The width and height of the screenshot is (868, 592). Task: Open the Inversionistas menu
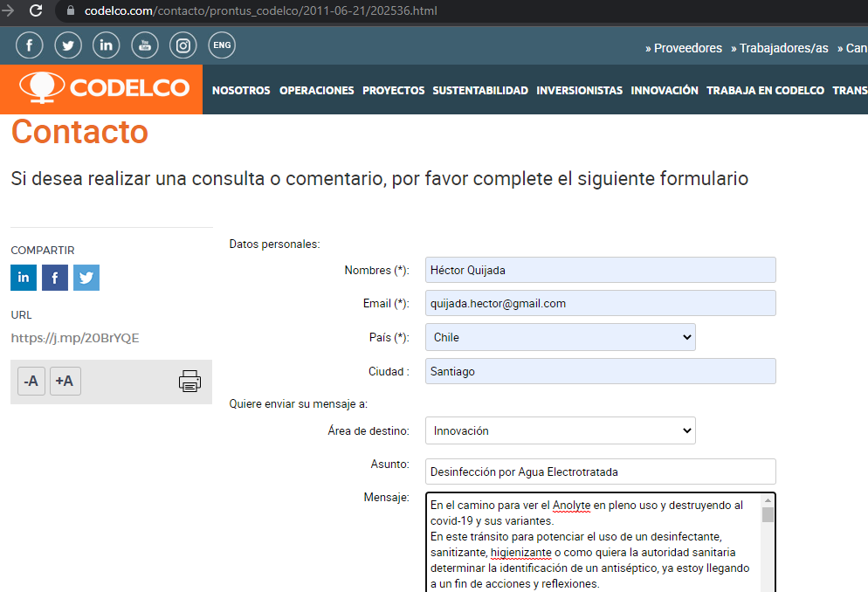click(x=579, y=90)
